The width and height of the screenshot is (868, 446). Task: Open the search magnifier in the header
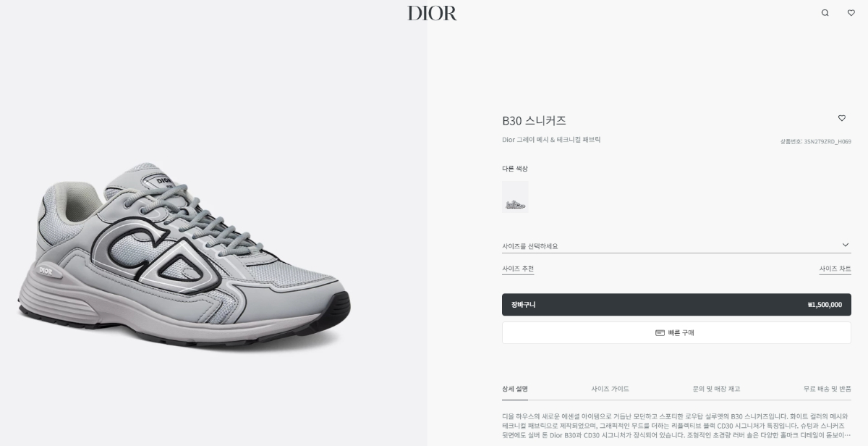[x=825, y=13]
